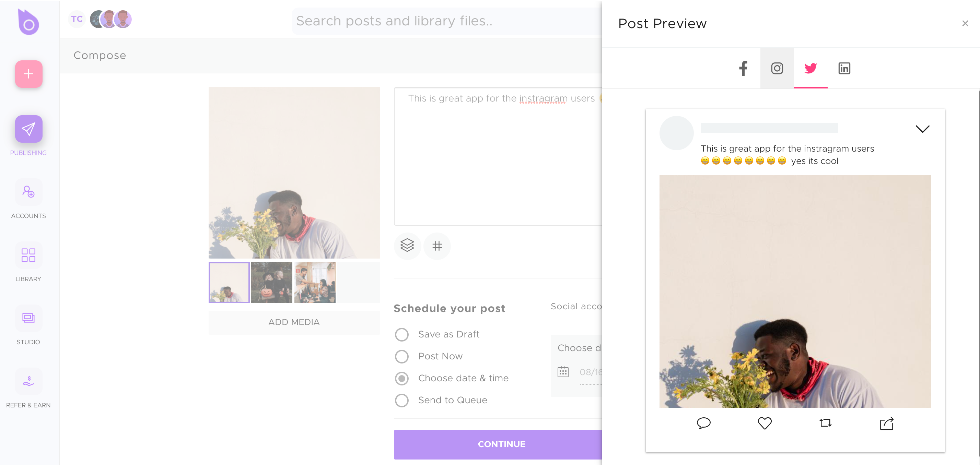Switch preview to the Facebook tab

pos(743,69)
